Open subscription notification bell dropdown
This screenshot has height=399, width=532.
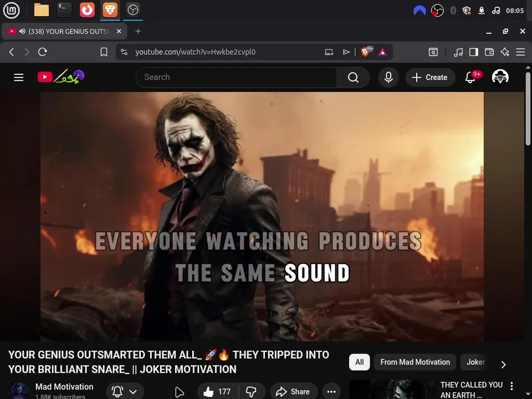(x=125, y=392)
